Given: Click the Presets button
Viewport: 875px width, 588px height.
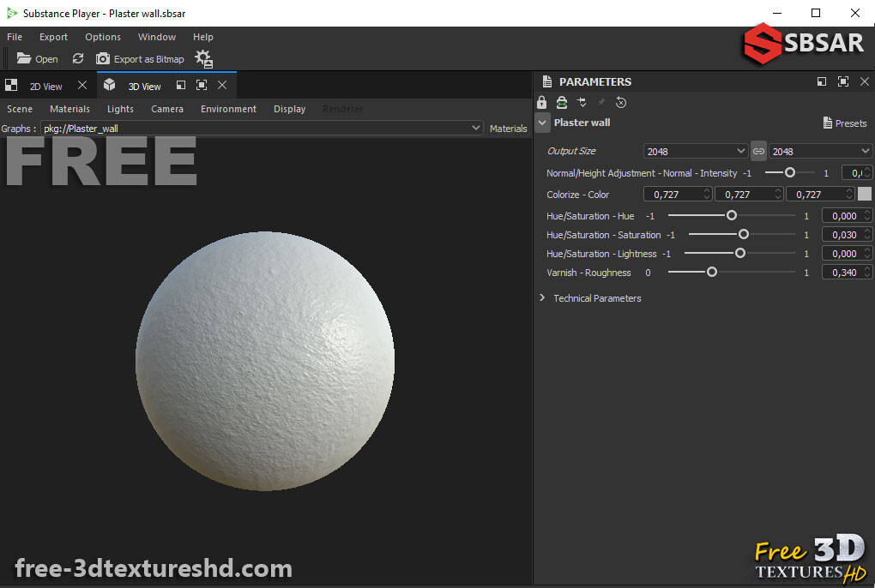Looking at the screenshot, I should 844,123.
